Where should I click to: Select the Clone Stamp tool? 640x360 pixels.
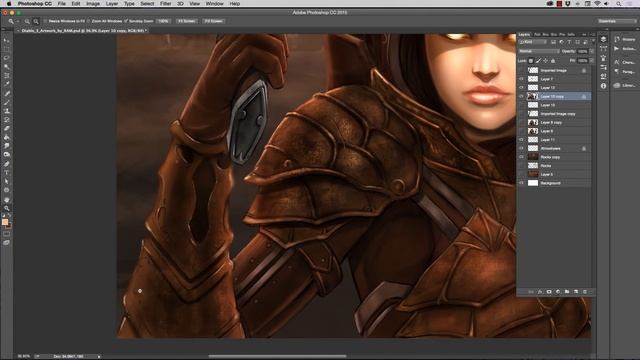7,111
